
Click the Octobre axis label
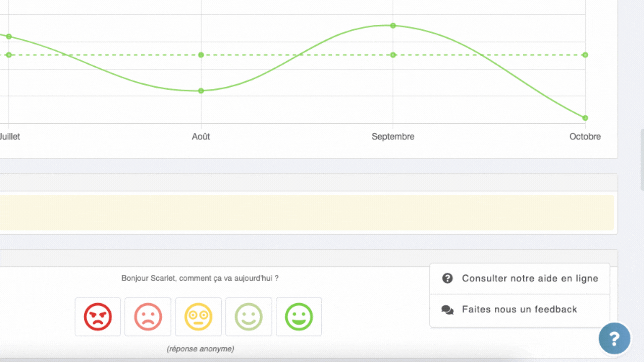coord(585,136)
